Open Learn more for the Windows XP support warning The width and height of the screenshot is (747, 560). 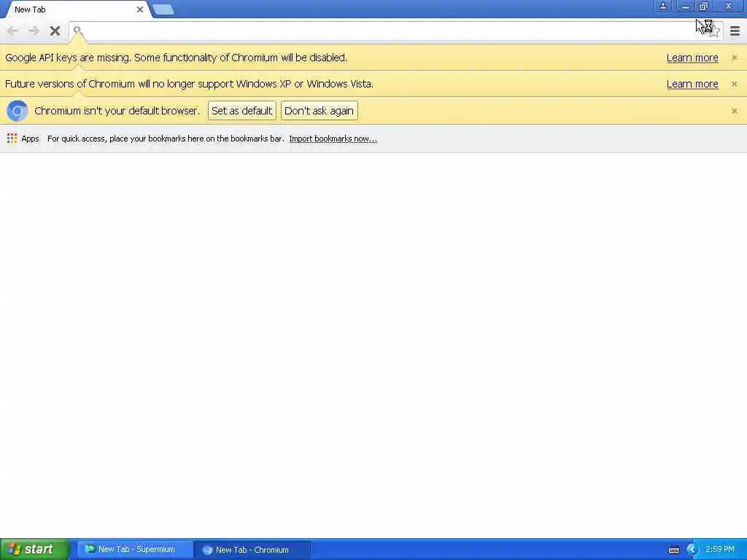coord(692,84)
